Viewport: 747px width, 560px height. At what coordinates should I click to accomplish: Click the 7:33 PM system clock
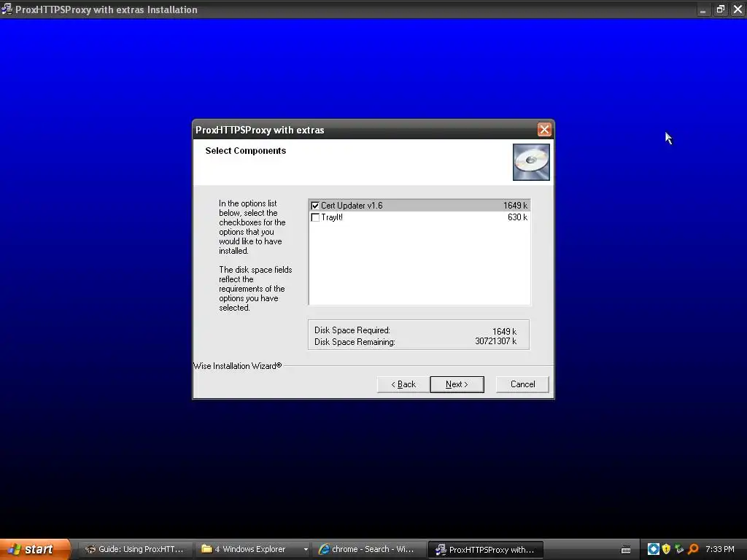[x=720, y=549]
